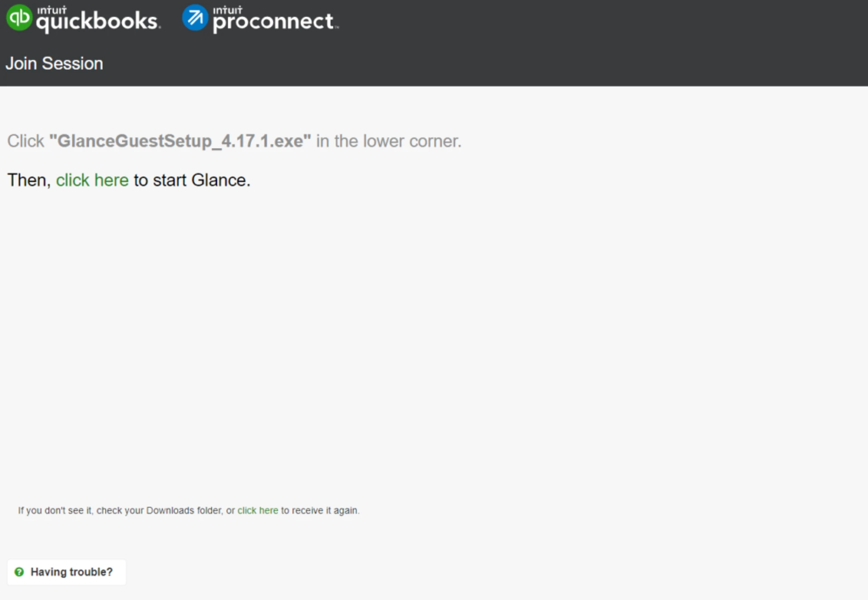Click the "to start Glance" text
This screenshot has width=868, height=600.
[x=192, y=180]
